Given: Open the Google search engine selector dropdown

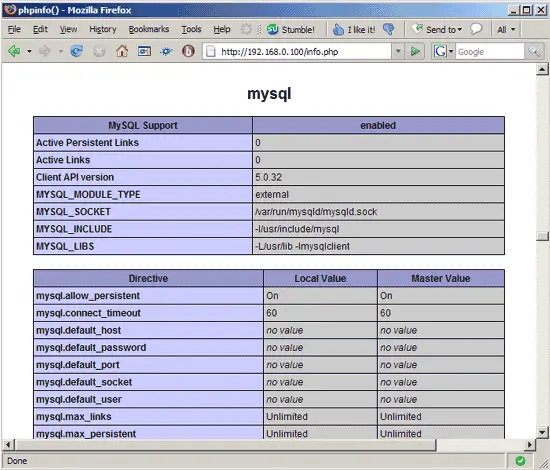Looking at the screenshot, I should 443,52.
